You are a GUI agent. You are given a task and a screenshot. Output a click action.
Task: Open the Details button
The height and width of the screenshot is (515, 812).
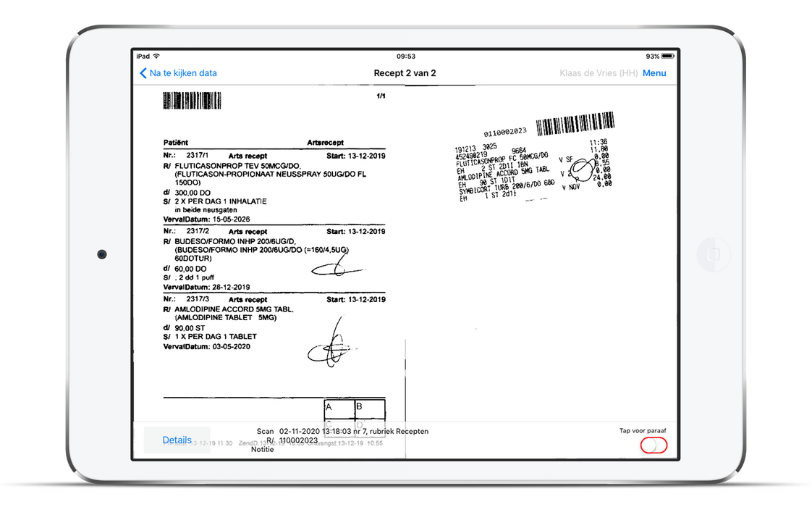click(177, 440)
